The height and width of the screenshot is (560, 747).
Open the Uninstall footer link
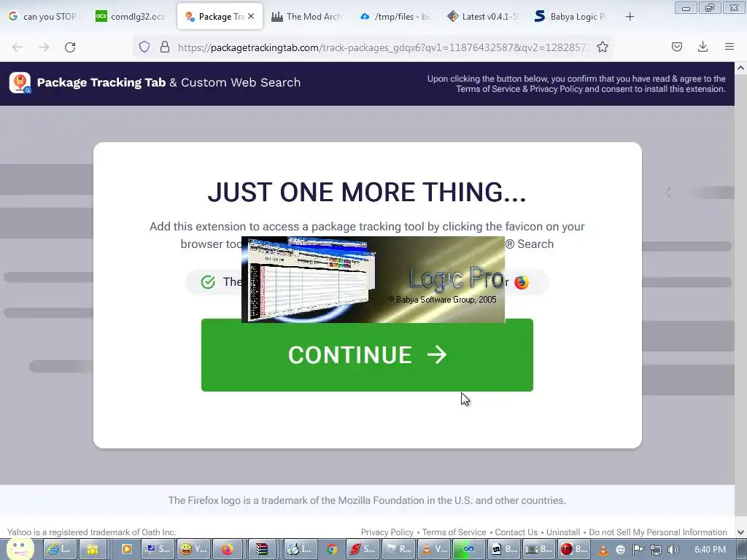click(563, 532)
